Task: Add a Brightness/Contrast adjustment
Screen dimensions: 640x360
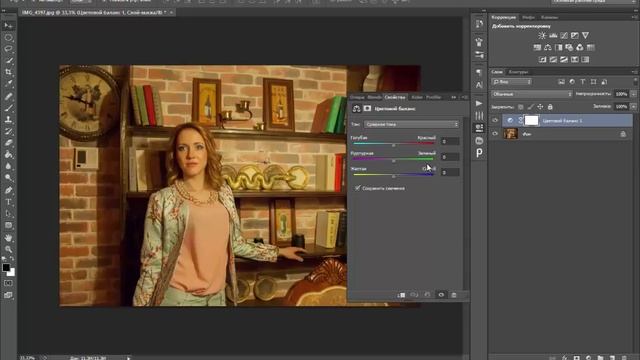Action: point(542,36)
